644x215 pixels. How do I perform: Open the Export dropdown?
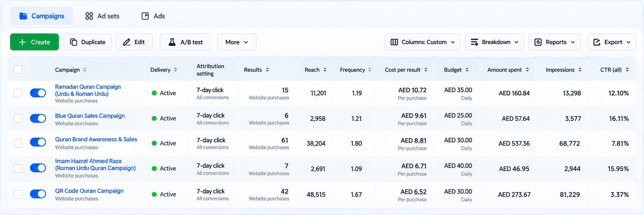coord(612,42)
